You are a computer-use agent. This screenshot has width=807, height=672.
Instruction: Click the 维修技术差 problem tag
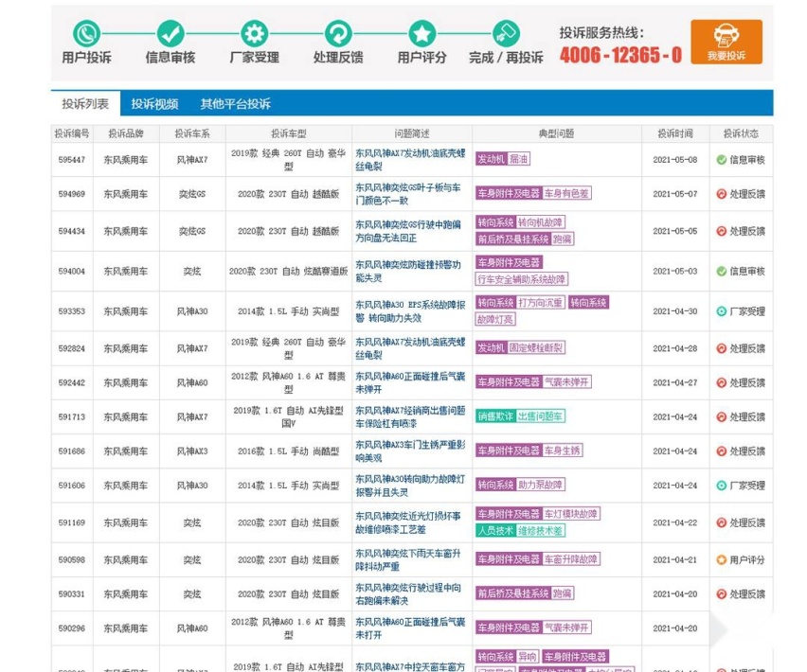point(541,531)
